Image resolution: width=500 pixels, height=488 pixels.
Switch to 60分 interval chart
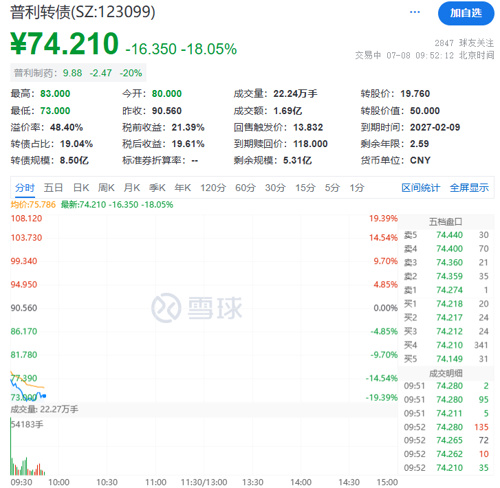pos(245,188)
